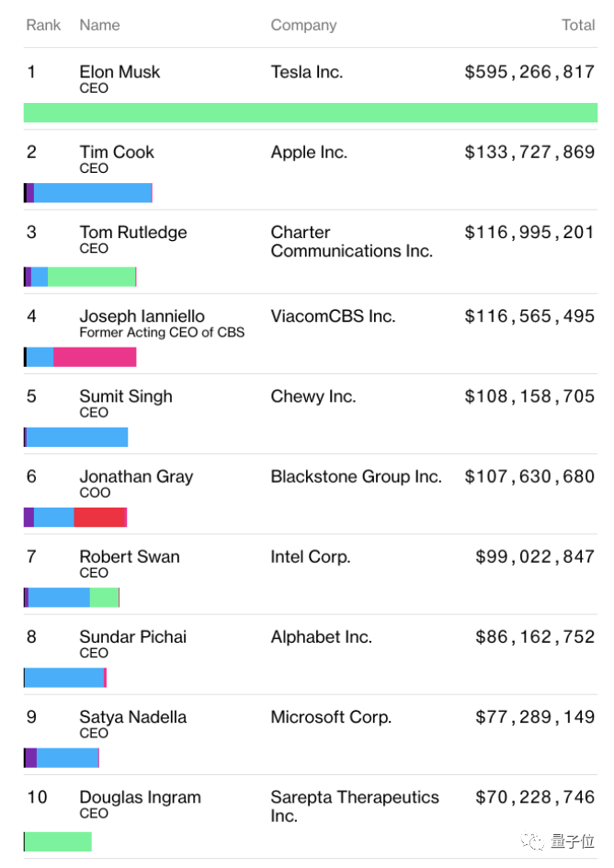
Task: Open Elon Musk's name entry
Action: [119, 72]
